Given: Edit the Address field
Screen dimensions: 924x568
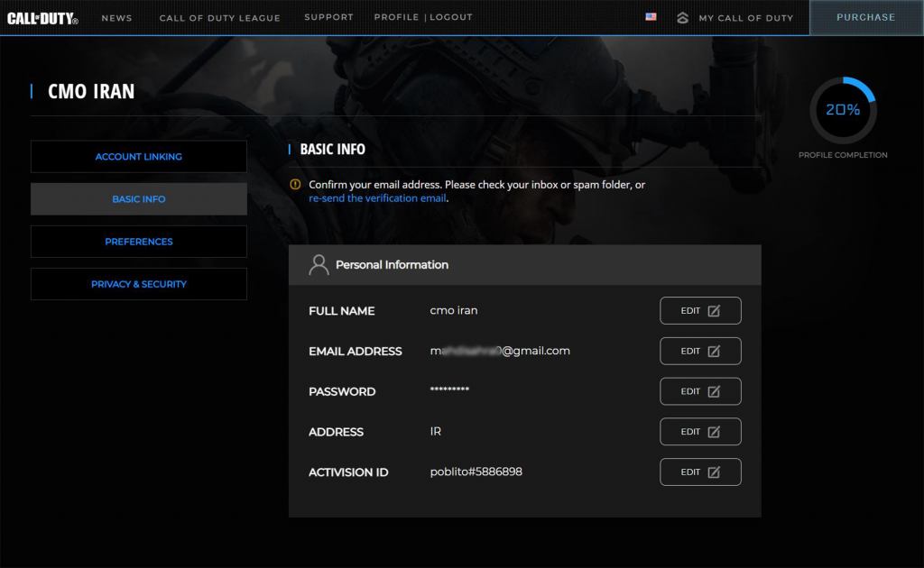Looking at the screenshot, I should 700,432.
